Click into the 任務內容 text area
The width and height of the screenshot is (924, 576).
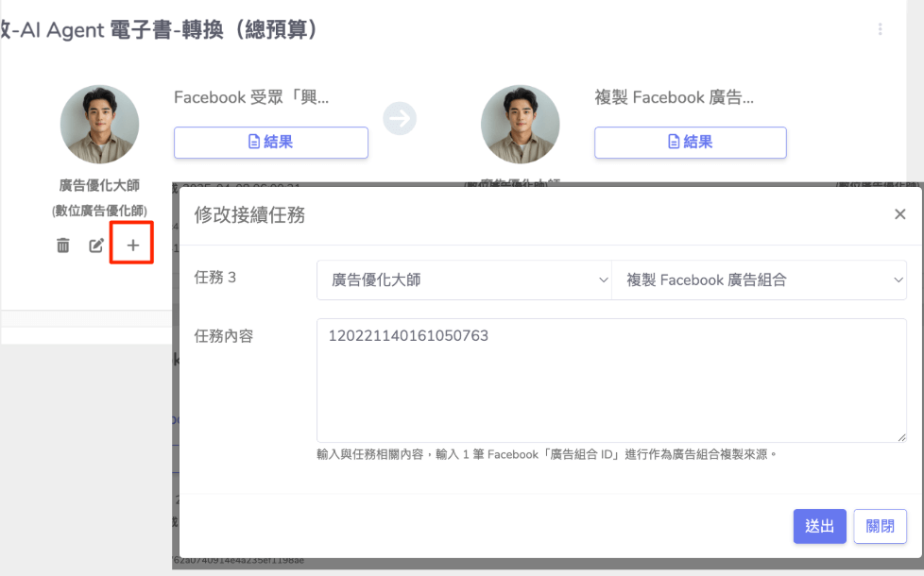tap(610, 380)
